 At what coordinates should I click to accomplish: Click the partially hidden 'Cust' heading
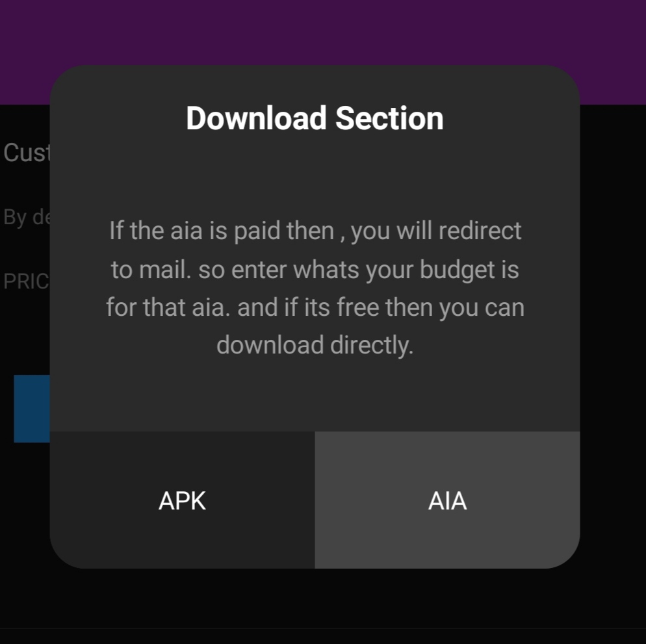click(27, 153)
